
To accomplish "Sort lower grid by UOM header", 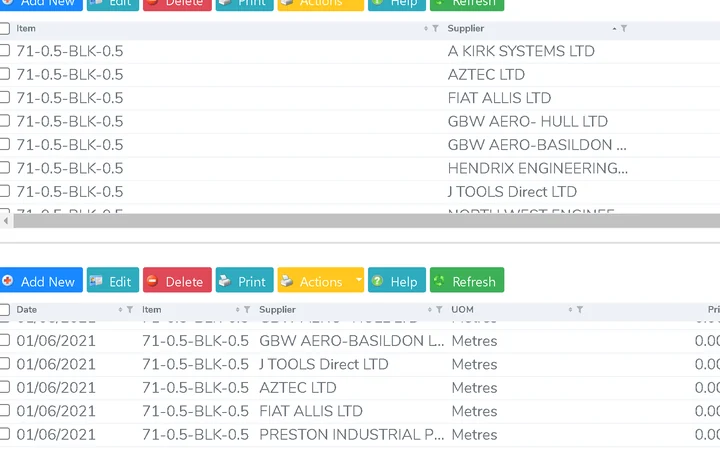I will 462,310.
